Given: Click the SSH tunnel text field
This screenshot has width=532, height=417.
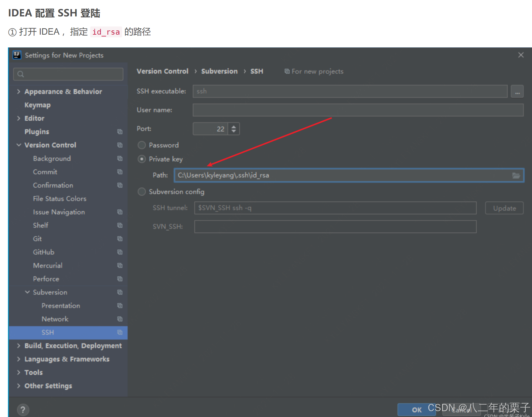Looking at the screenshot, I should tap(335, 208).
